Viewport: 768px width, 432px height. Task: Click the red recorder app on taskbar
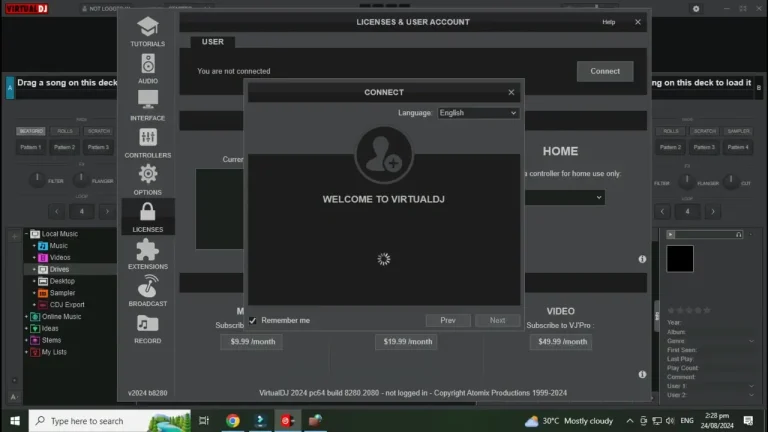tap(288, 421)
